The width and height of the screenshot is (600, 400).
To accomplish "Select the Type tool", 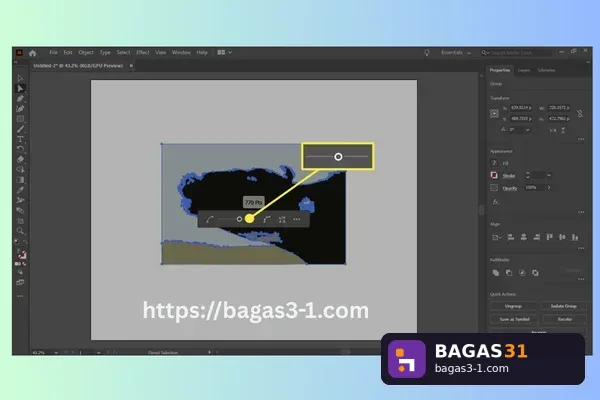I will click(x=20, y=139).
